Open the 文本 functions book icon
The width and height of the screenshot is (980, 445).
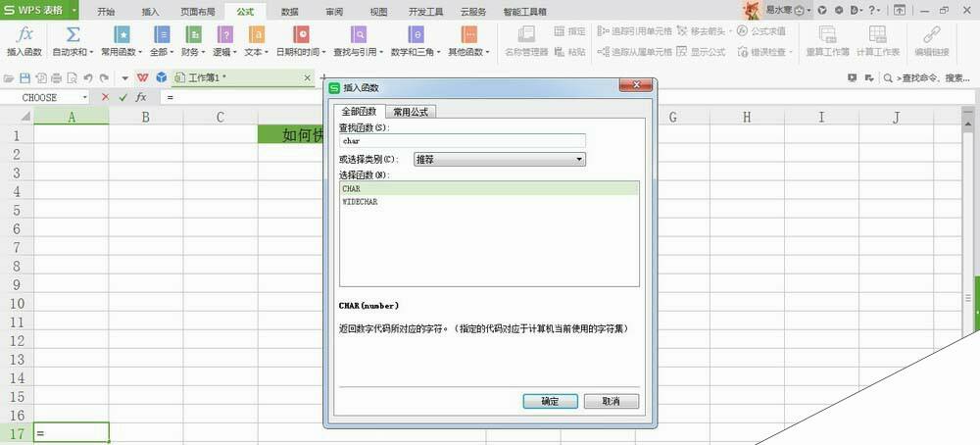coord(256,34)
